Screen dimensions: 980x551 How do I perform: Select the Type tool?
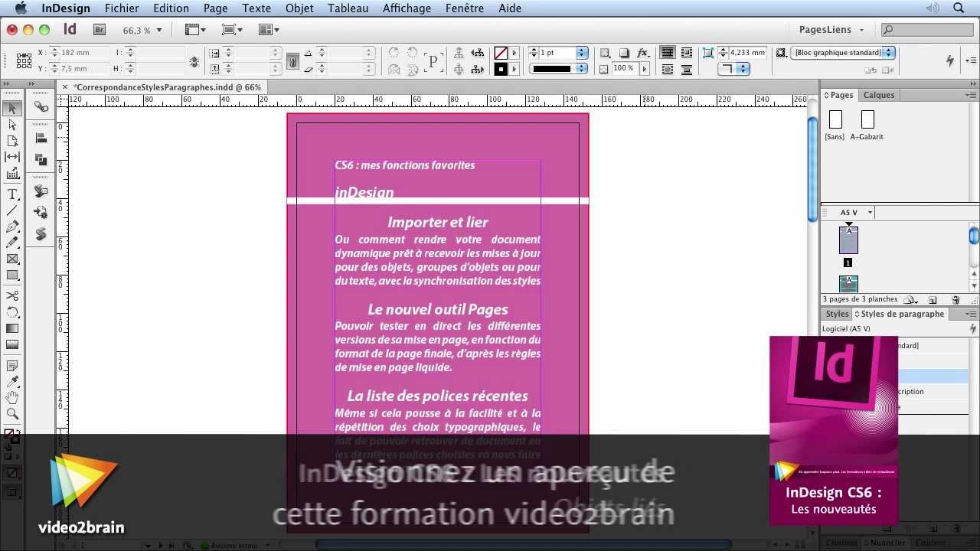click(12, 194)
